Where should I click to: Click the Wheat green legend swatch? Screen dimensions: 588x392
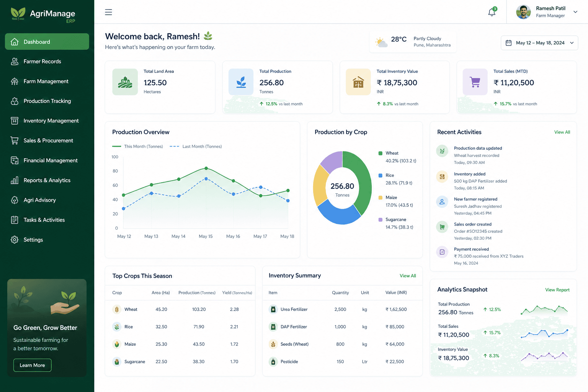(381, 153)
